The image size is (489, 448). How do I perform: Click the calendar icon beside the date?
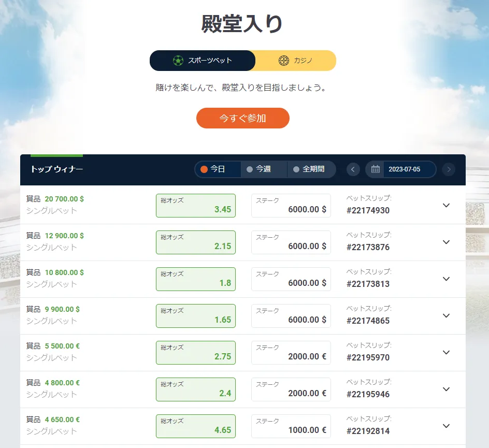click(x=376, y=169)
